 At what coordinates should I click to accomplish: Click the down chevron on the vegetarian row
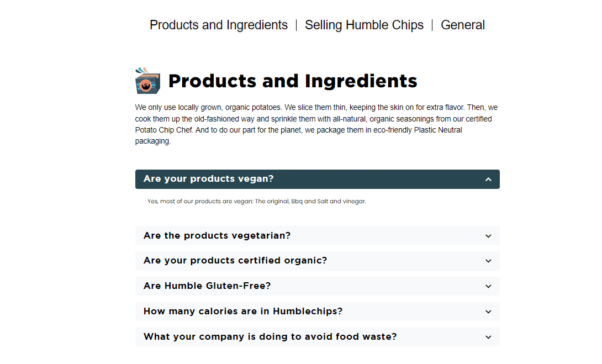(488, 236)
